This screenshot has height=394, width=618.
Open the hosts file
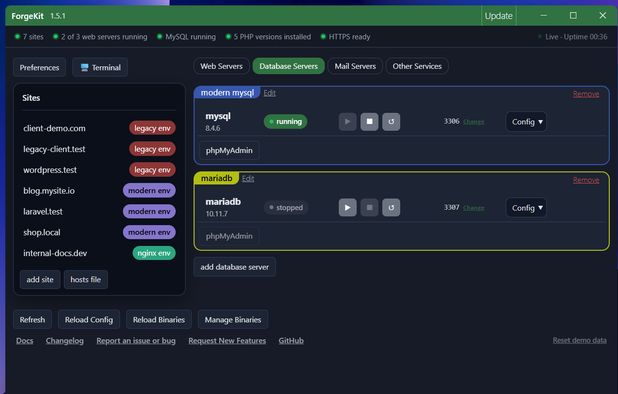coord(86,279)
